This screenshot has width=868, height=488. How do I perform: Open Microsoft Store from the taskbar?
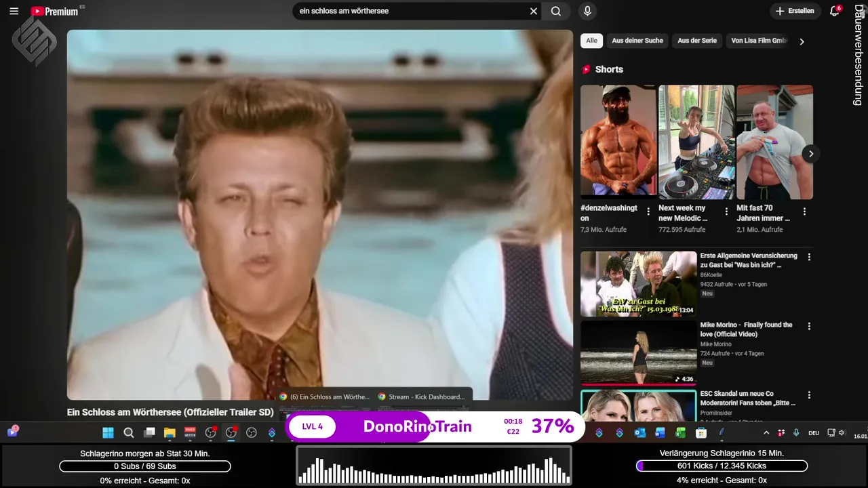(x=701, y=432)
